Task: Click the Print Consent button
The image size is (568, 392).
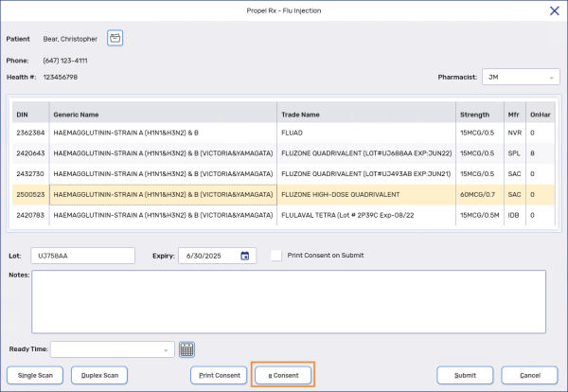Action: pyautogui.click(x=219, y=375)
